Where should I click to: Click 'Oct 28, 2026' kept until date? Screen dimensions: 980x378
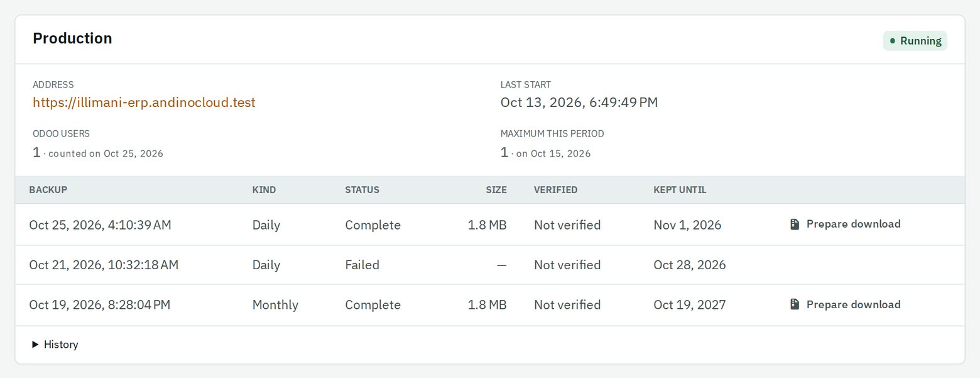[690, 265]
